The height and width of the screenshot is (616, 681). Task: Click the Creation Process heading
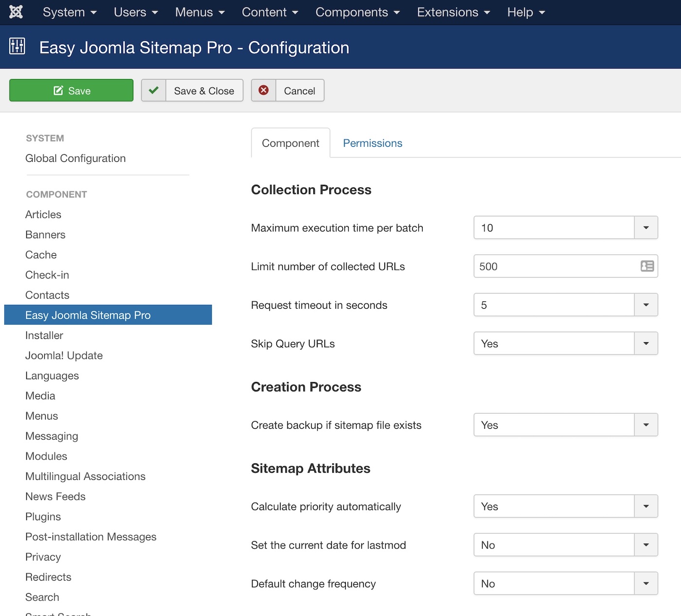(x=306, y=387)
